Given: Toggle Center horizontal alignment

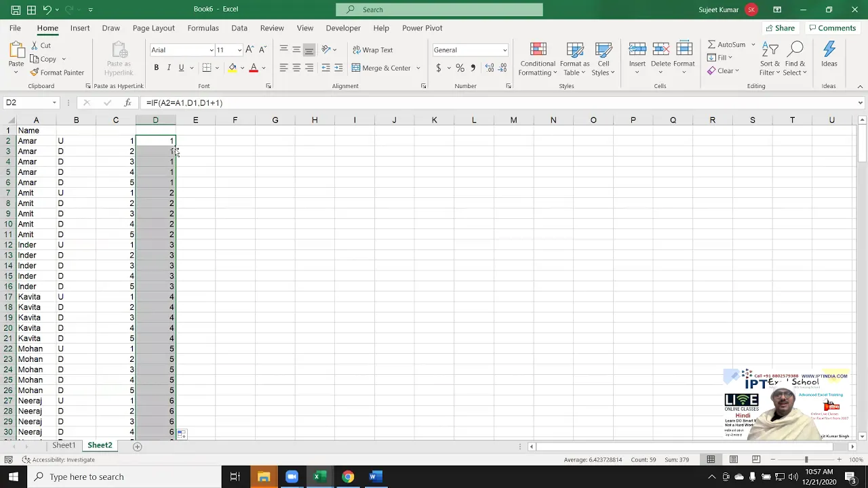Looking at the screenshot, I should click(296, 68).
